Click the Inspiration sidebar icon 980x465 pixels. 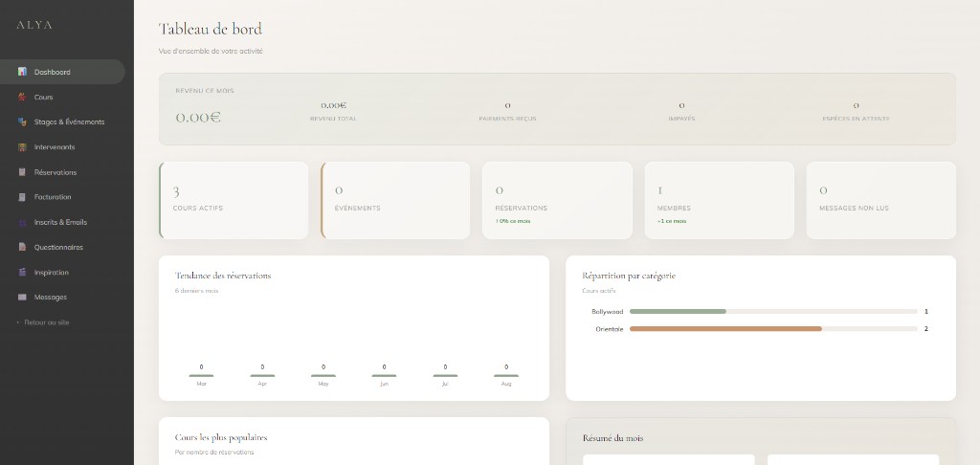(x=23, y=272)
